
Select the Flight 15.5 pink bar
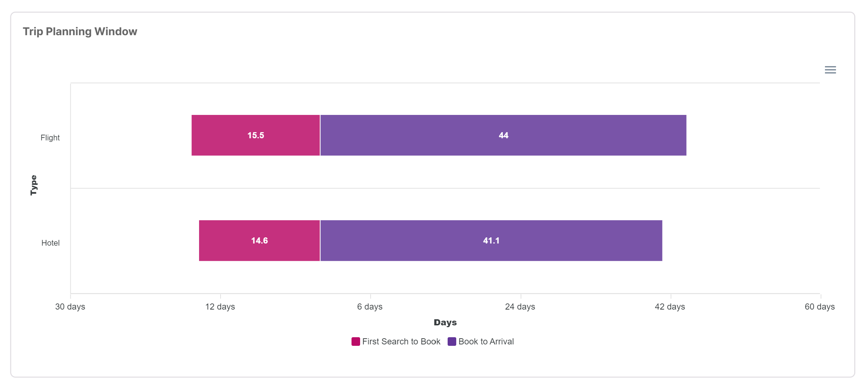255,135
